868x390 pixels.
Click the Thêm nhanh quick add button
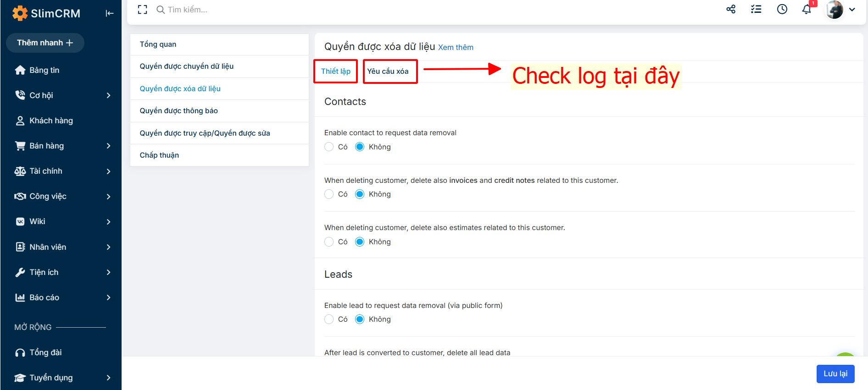[45, 43]
